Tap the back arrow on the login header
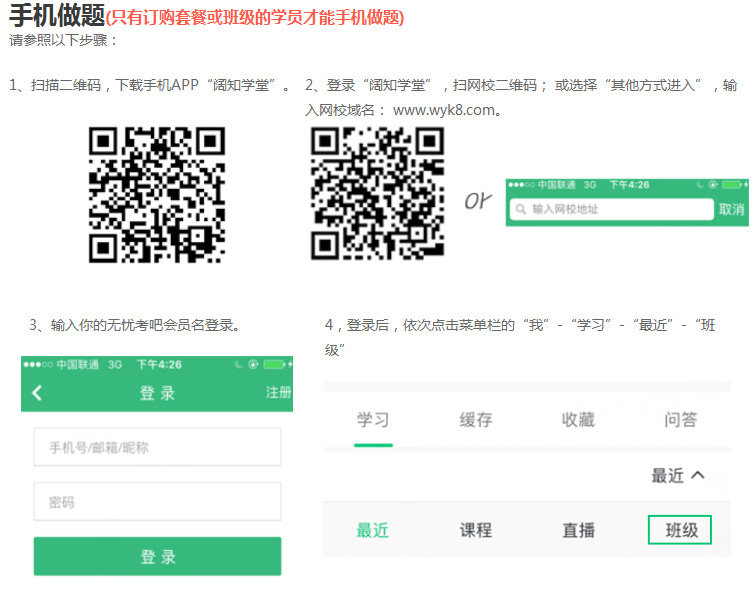The width and height of the screenshot is (756, 609). [x=37, y=393]
